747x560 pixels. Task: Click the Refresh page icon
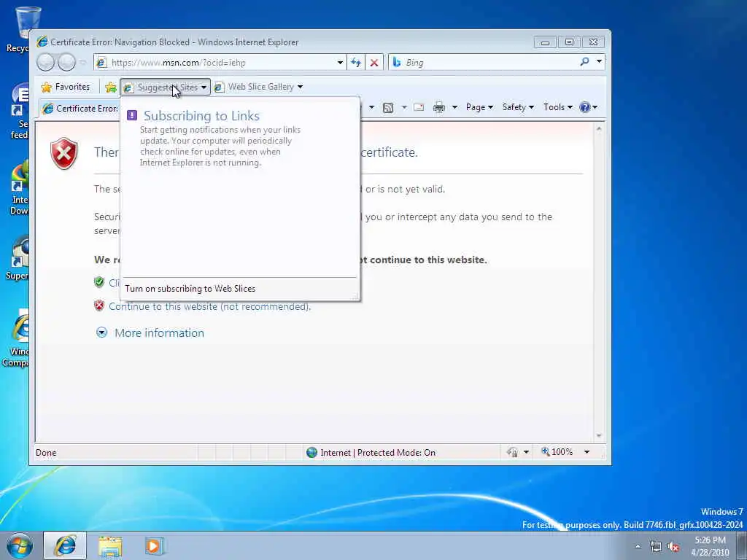tap(355, 63)
